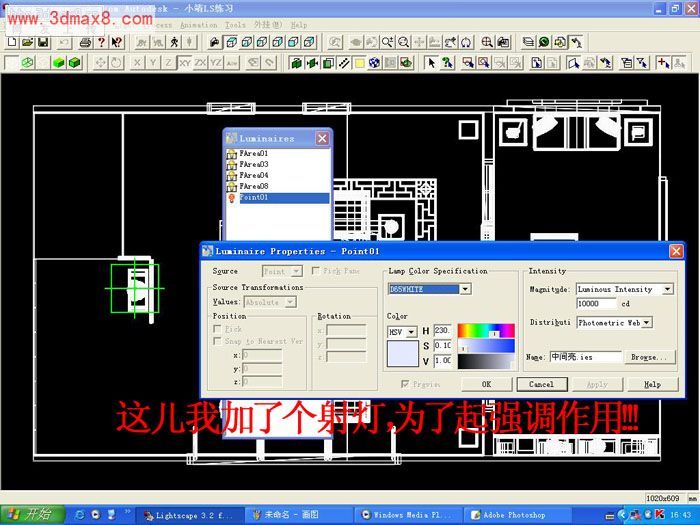This screenshot has height=525, width=700.
Task: Click the 开始 Start button
Action: 33,515
